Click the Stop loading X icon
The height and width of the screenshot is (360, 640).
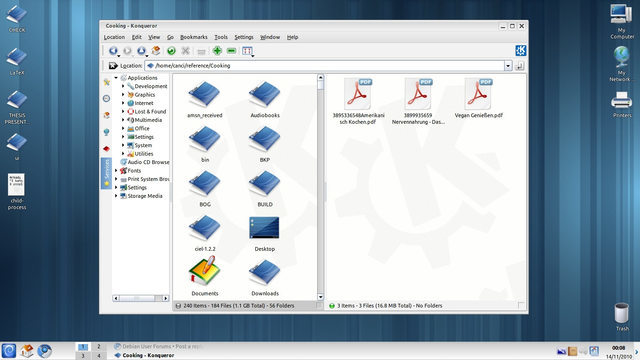click(185, 51)
